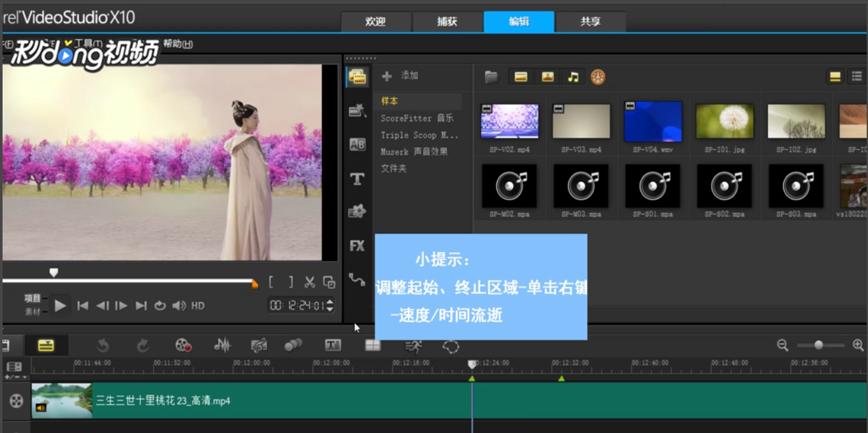The image size is (868, 433).
Task: Switch library to list view
Action: (x=857, y=77)
